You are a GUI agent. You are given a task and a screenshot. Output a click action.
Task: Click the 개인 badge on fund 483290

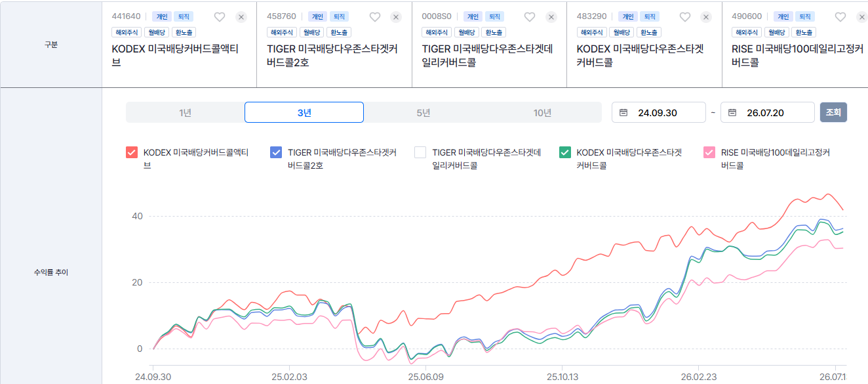point(628,16)
